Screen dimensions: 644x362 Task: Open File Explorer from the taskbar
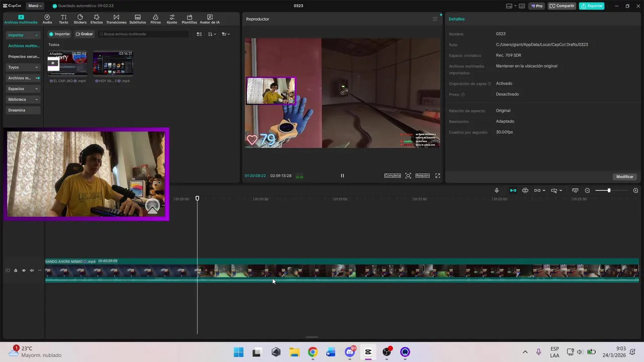294,352
